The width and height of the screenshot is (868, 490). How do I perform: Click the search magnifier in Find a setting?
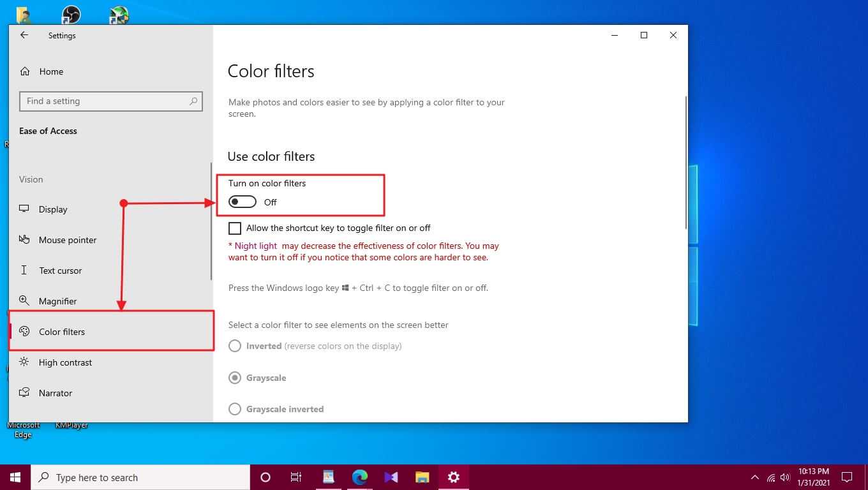tap(193, 101)
